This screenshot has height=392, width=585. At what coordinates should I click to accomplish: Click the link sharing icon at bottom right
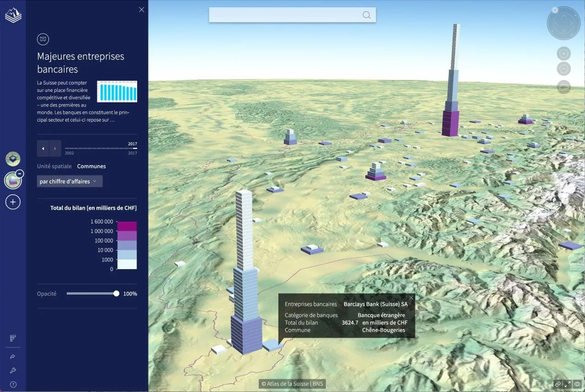pyautogui.click(x=557, y=384)
